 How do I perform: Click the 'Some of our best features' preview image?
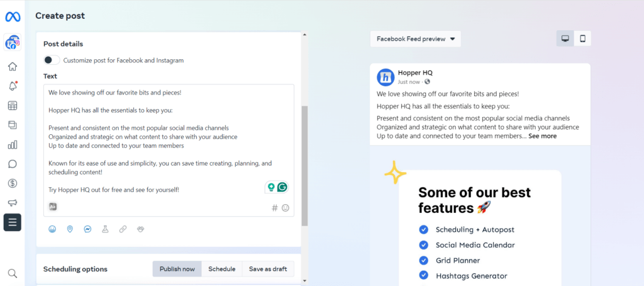(480, 215)
